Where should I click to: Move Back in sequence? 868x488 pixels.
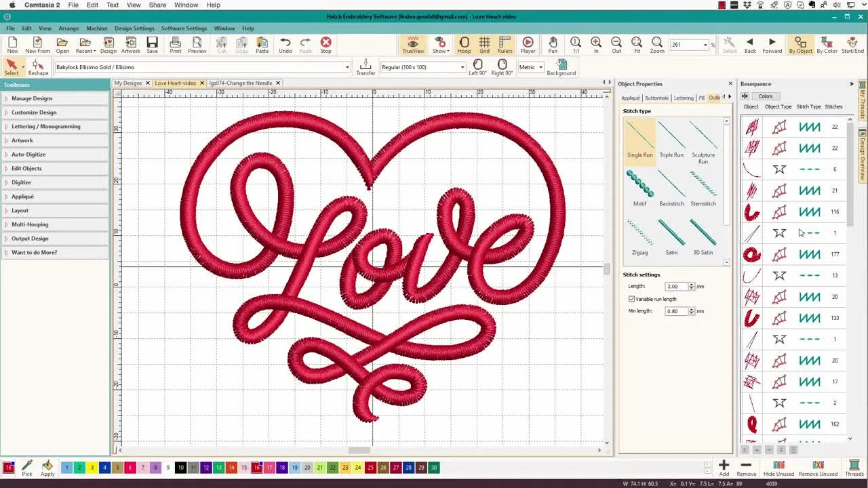750,45
